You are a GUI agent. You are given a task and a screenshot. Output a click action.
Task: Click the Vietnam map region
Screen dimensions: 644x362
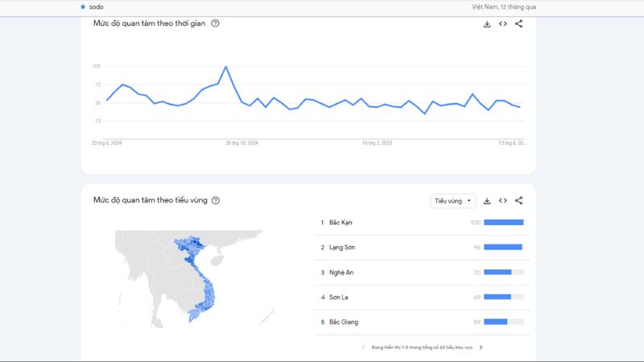pyautogui.click(x=196, y=279)
